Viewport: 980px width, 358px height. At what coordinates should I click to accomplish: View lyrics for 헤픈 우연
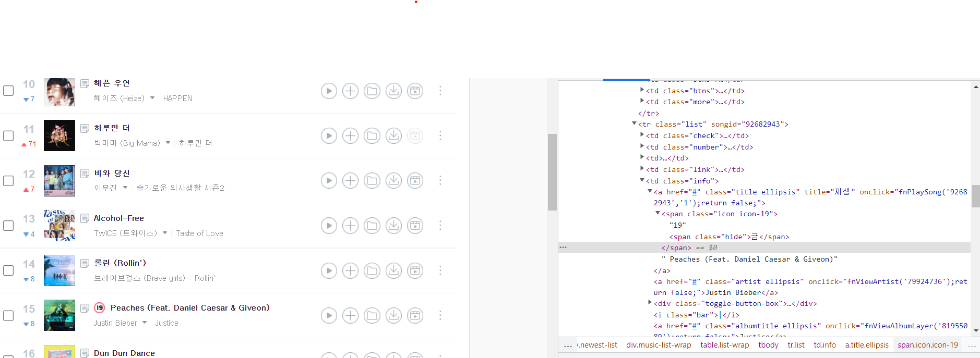(85, 83)
